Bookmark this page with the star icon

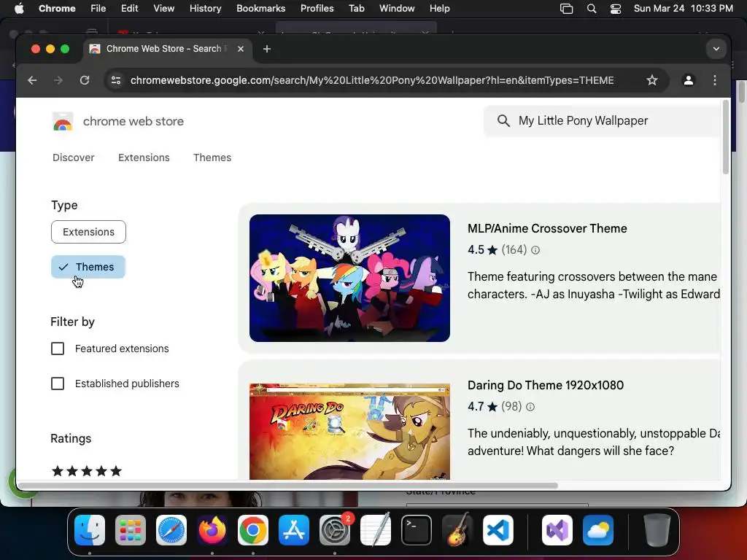pos(651,80)
